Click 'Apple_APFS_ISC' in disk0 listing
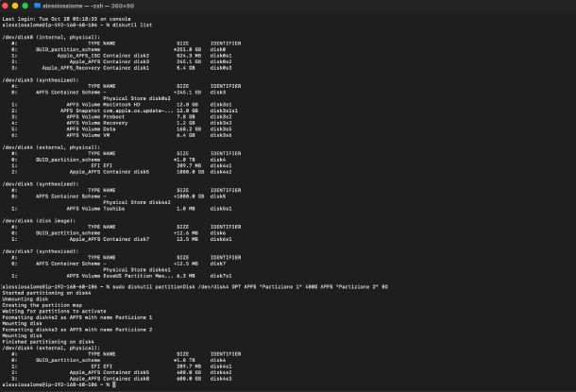Screen dimensions: 576x392 (x=78, y=56)
